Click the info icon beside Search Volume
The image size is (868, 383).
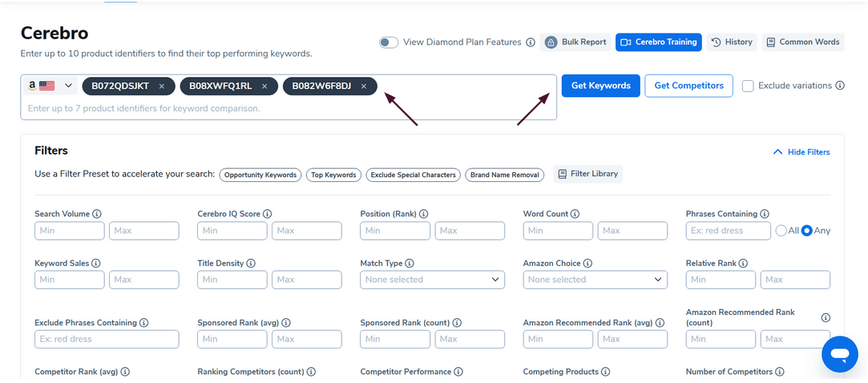[97, 214]
